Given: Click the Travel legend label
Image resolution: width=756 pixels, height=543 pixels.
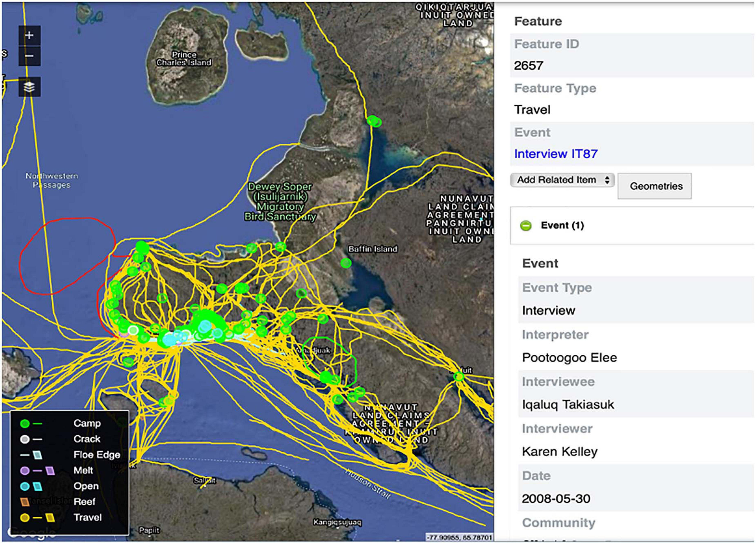Looking at the screenshot, I should coord(88,517).
